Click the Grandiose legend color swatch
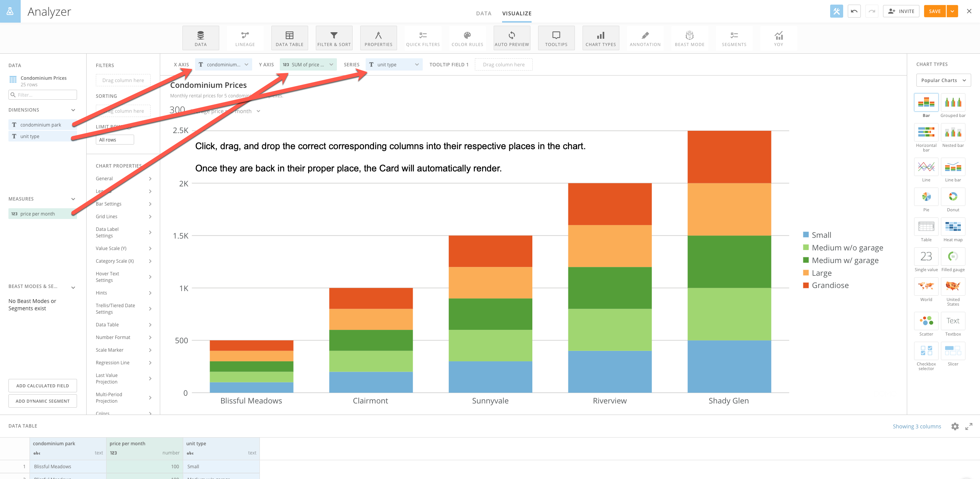The image size is (980, 479). [806, 285]
